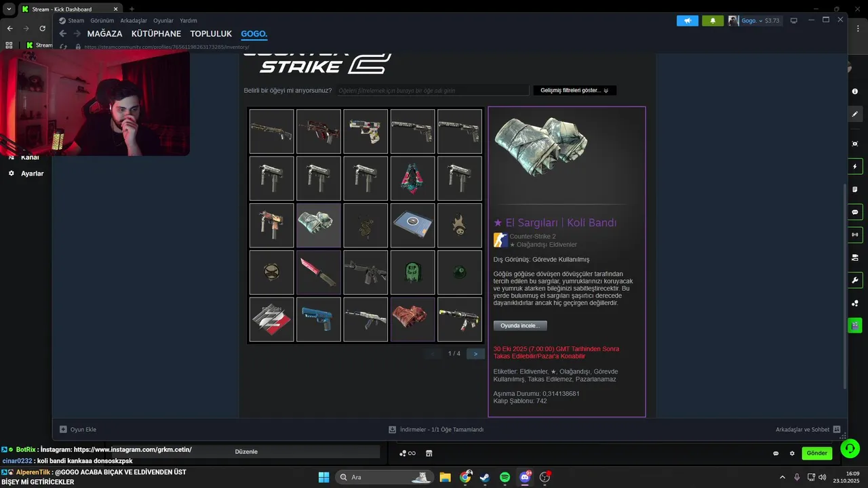868x488 pixels.
Task: Open a new browser tab
Action: click(x=132, y=9)
